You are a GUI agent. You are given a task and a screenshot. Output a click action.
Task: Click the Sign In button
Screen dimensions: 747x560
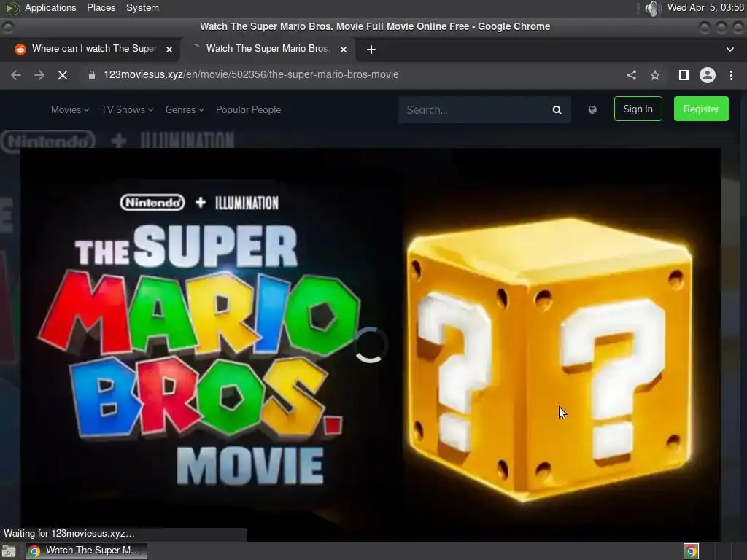[x=638, y=109]
